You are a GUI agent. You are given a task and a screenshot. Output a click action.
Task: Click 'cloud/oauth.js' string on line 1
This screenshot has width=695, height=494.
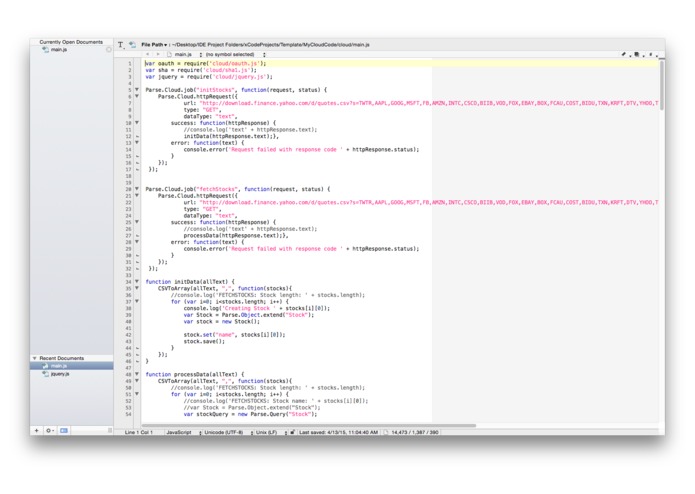pos(234,63)
